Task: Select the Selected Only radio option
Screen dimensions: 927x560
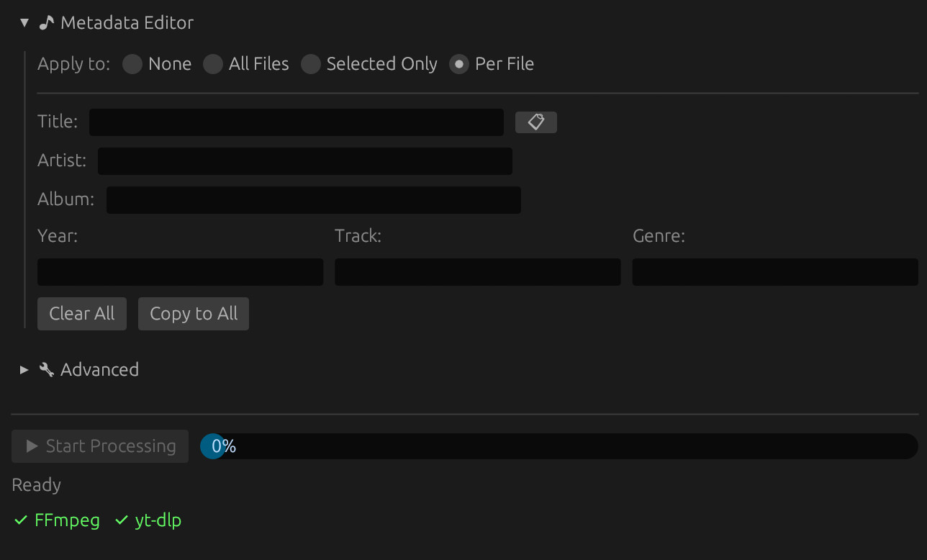Action: click(311, 64)
